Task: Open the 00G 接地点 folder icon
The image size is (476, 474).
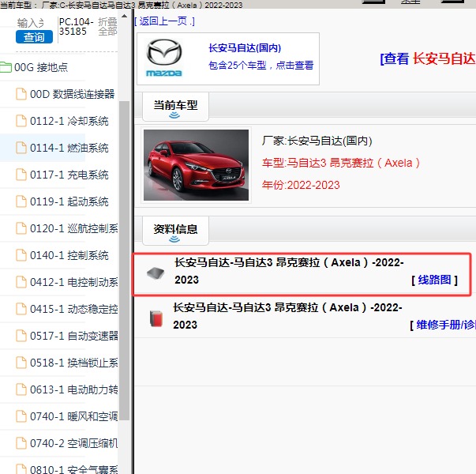Action: coord(6,67)
